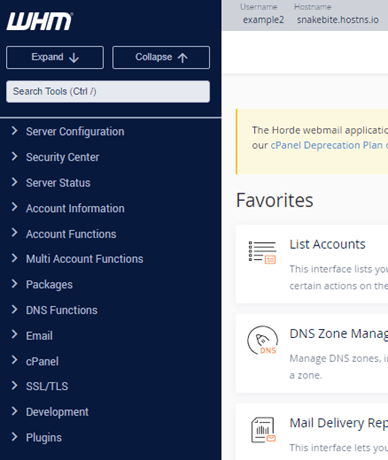The height and width of the screenshot is (460, 388).
Task: Expand Packages chevron
Action: pyautogui.click(x=14, y=284)
